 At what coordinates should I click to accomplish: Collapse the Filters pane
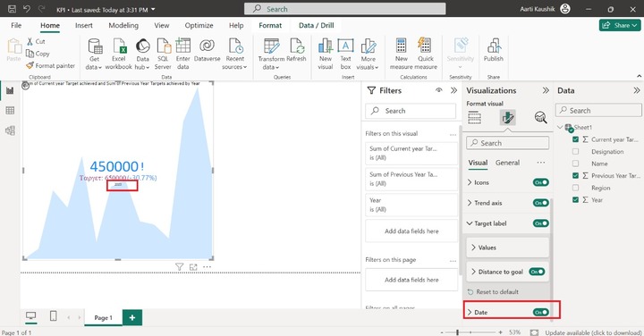pyautogui.click(x=453, y=90)
